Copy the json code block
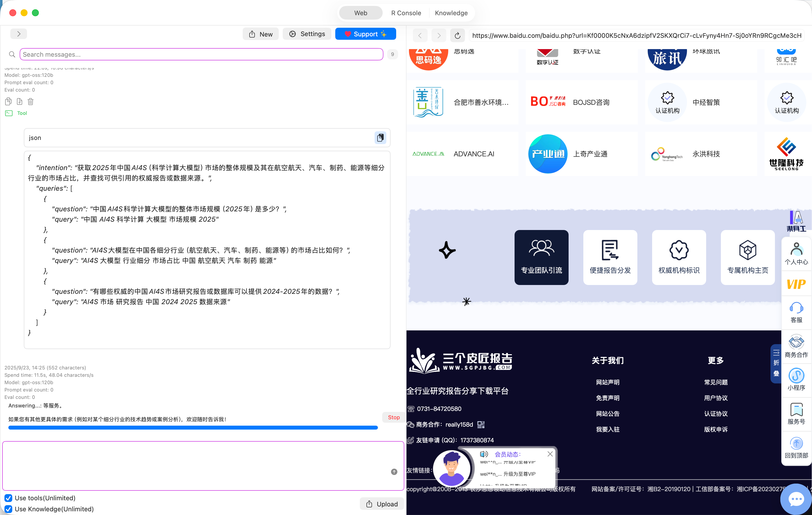 (380, 137)
